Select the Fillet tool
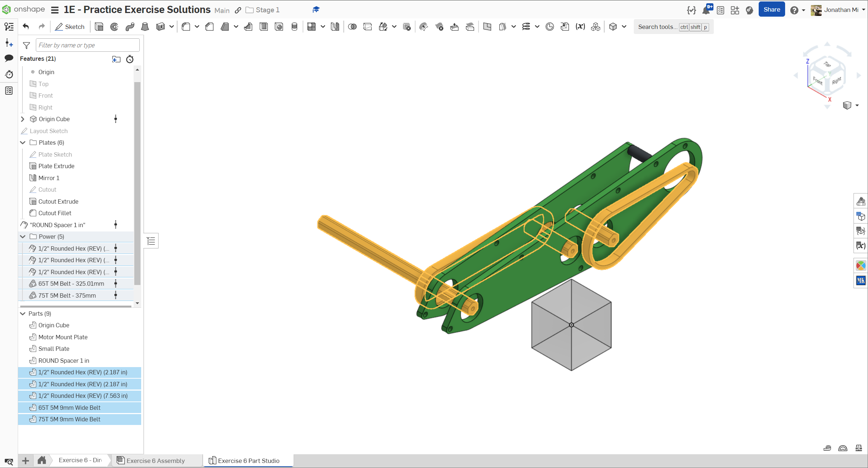This screenshot has height=468, width=868. (186, 27)
